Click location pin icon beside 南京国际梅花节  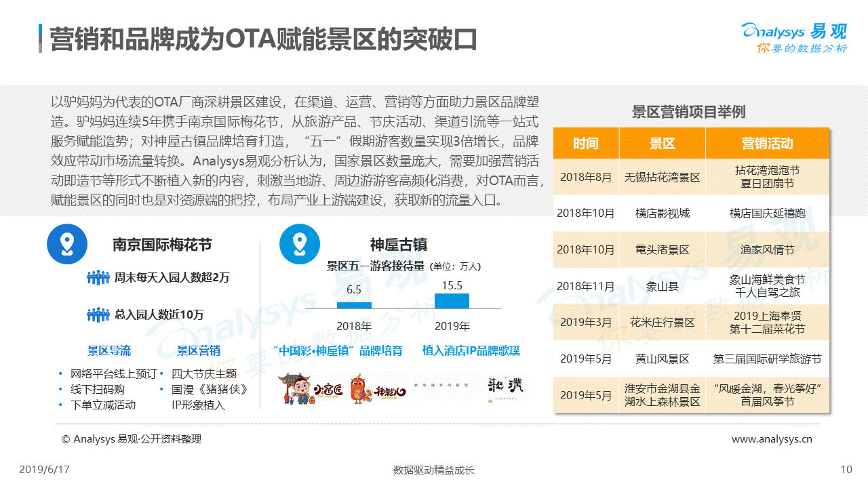point(67,243)
